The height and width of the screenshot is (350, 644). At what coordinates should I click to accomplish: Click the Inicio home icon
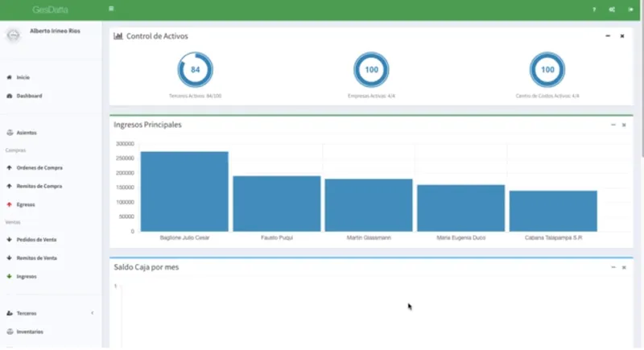10,77
